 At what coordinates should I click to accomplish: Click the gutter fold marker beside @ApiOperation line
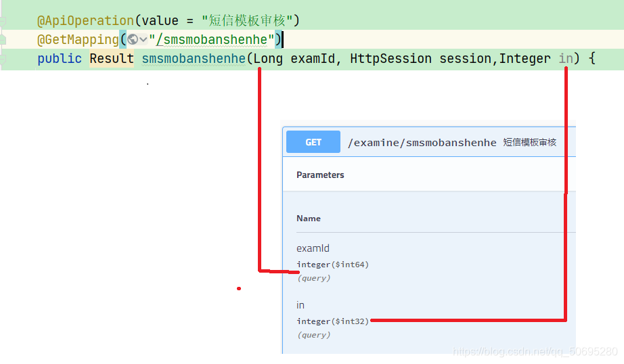[3, 21]
